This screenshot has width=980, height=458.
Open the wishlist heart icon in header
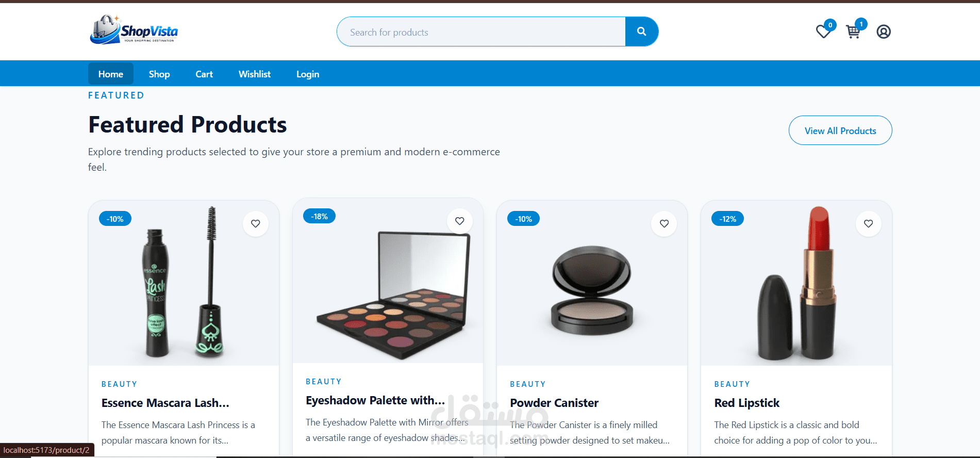(824, 31)
